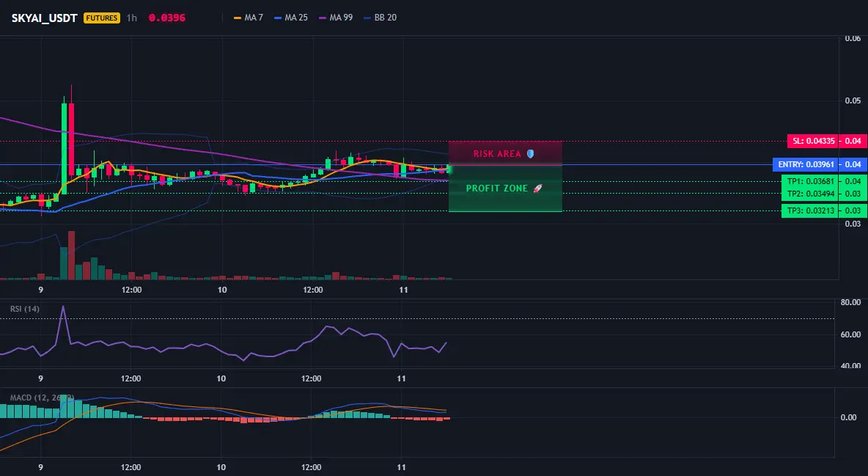
Task: Click the rocket icon in PROFIT ZONE
Action: (x=537, y=188)
